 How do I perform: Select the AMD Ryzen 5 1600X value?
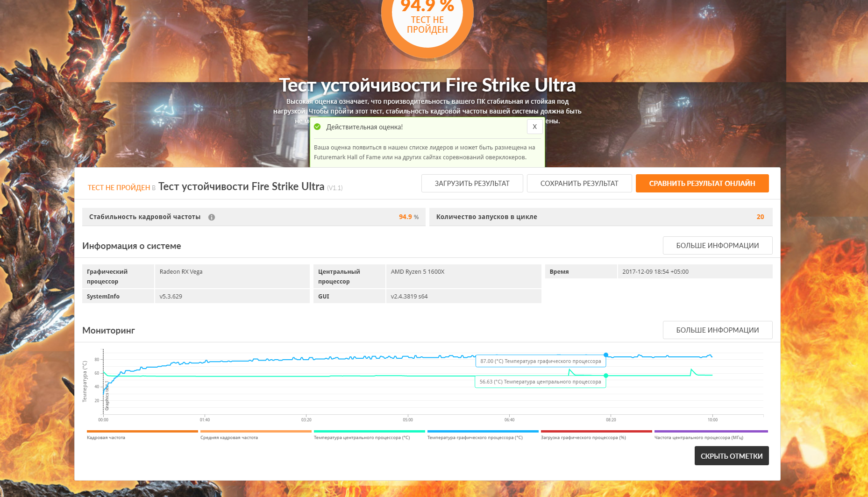418,272
